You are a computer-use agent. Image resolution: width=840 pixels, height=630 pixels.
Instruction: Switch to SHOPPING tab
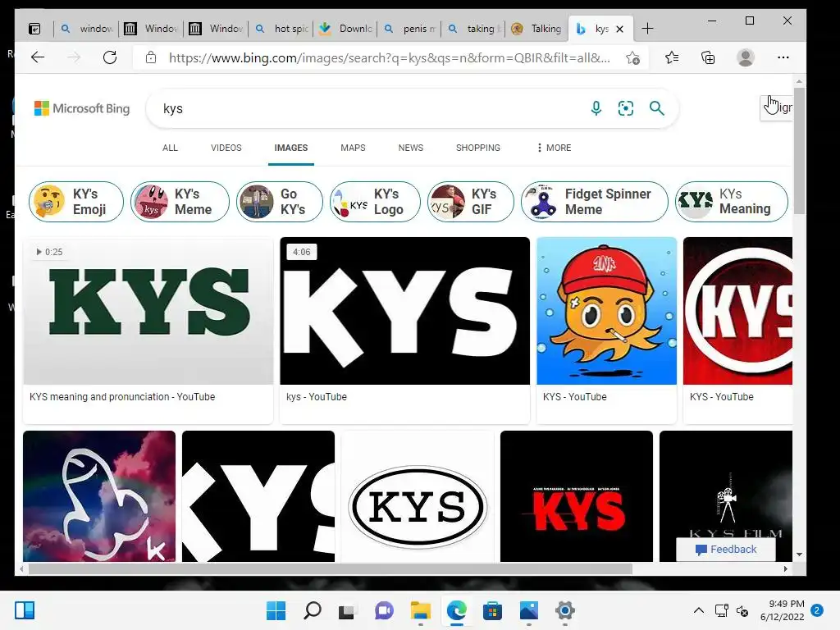tap(478, 148)
